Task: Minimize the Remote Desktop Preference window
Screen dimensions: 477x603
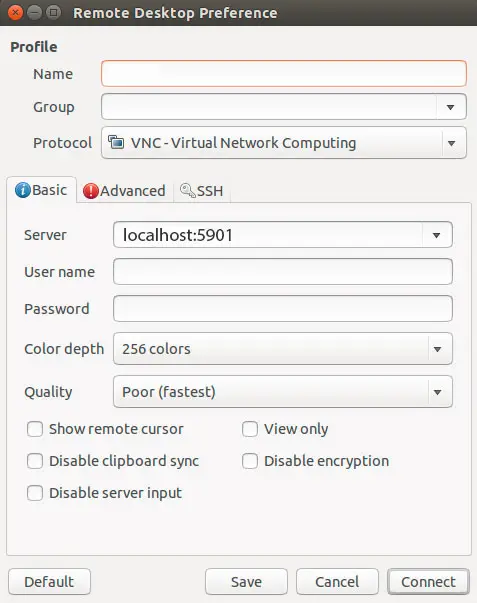Action: click(x=34, y=13)
